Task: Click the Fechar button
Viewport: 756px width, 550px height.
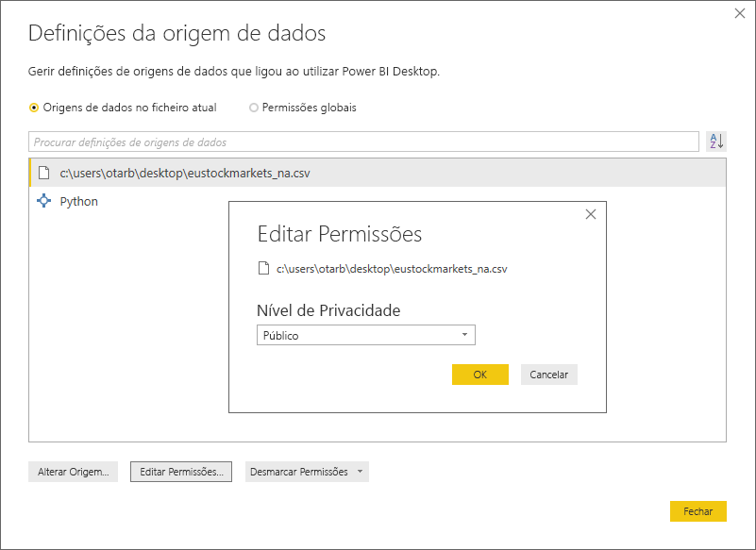Action: [697, 511]
